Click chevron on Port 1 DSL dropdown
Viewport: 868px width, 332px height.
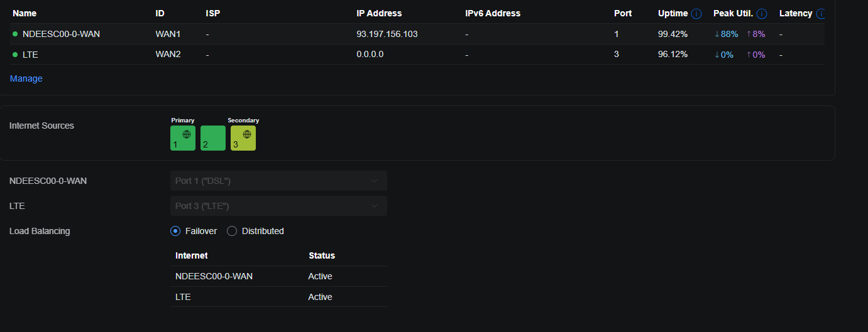pyautogui.click(x=375, y=181)
